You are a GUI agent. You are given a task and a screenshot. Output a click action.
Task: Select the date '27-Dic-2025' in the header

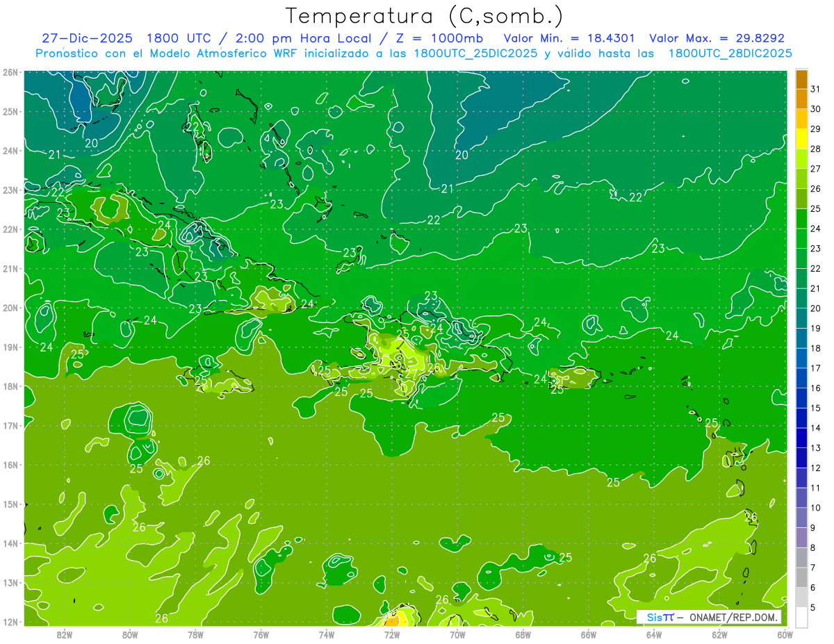tap(87, 38)
